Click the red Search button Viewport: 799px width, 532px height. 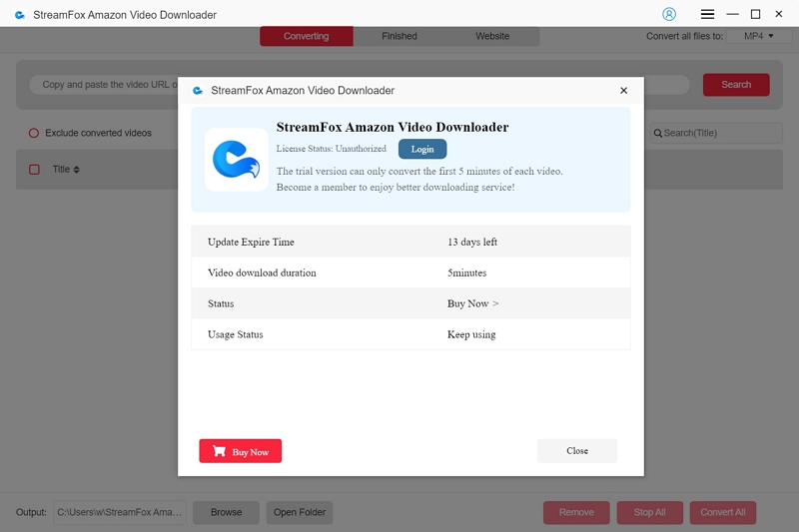(736, 85)
